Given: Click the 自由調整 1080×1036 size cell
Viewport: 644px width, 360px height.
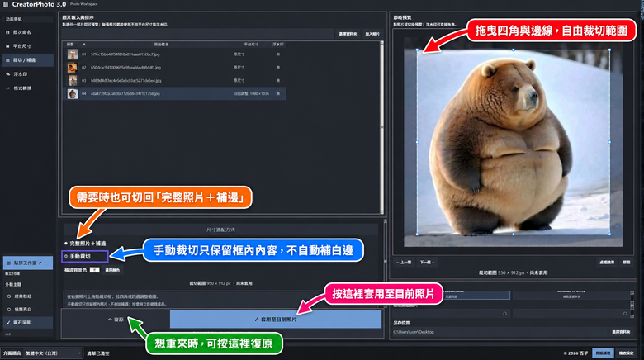Looking at the screenshot, I should point(251,93).
